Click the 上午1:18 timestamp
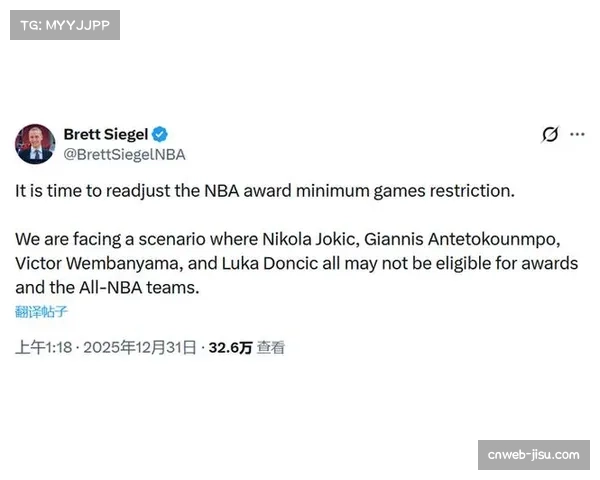 click(x=44, y=348)
